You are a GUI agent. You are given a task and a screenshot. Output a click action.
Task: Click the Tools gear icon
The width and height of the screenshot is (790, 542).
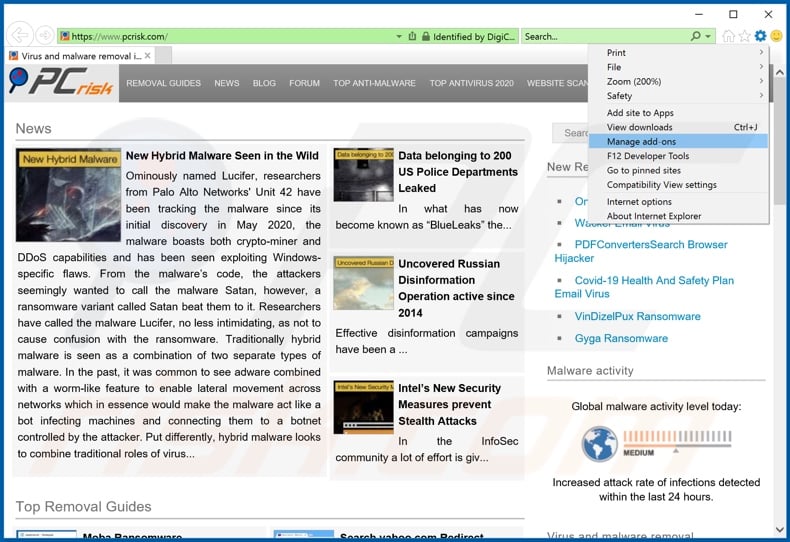(761, 36)
